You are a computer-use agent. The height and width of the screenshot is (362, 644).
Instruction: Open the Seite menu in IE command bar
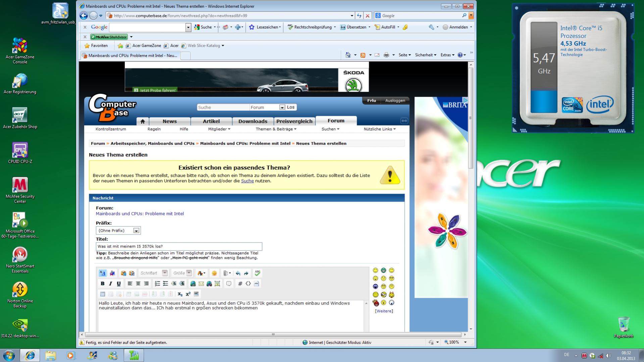405,55
